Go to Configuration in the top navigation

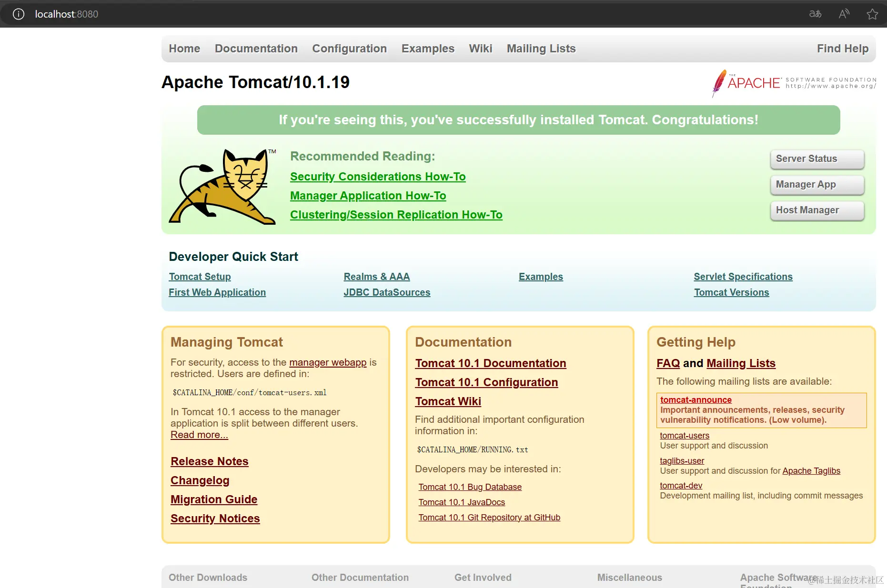click(350, 49)
